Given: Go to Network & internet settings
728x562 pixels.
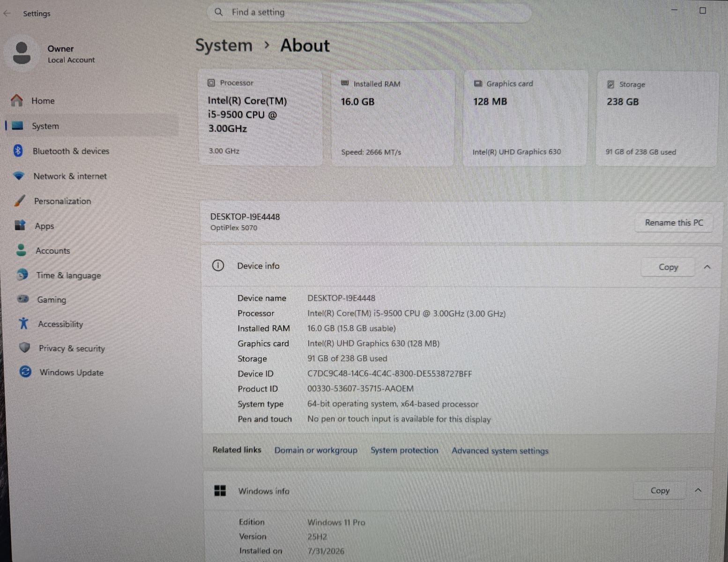Looking at the screenshot, I should pos(93,176).
